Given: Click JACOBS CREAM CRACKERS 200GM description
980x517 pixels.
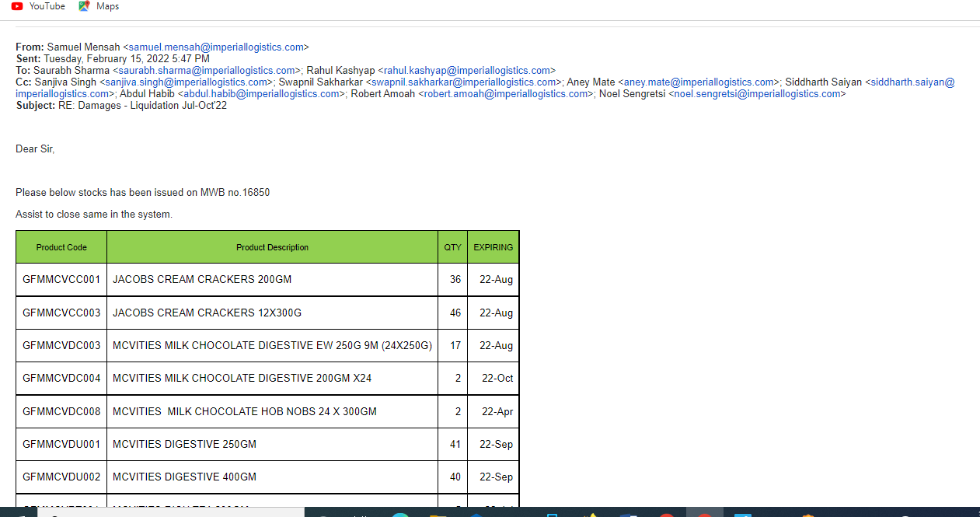Looking at the screenshot, I should [x=202, y=280].
